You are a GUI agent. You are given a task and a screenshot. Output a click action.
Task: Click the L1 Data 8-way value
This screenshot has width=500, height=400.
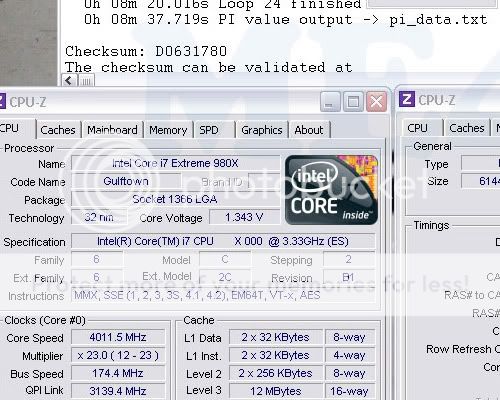(350, 337)
